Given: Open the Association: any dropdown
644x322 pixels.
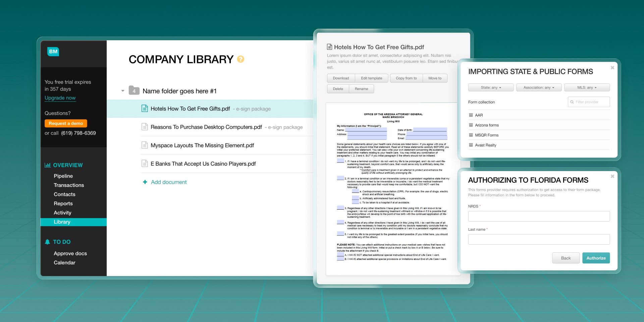Looking at the screenshot, I should coord(539,88).
